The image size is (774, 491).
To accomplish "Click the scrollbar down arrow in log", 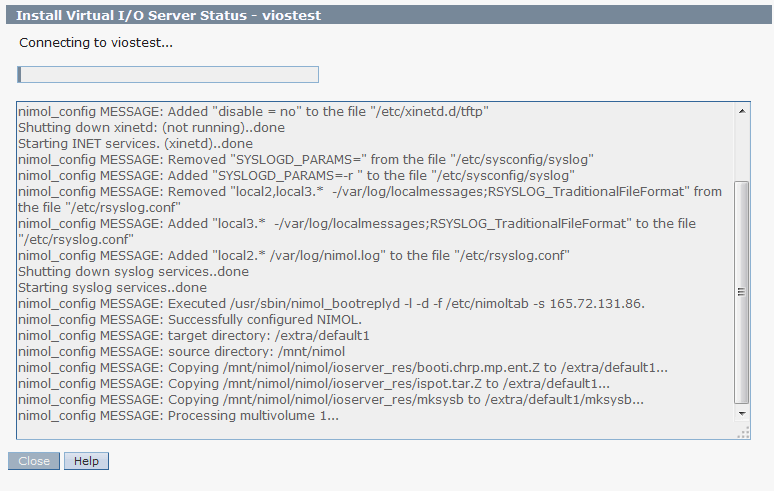I will tap(741, 412).
